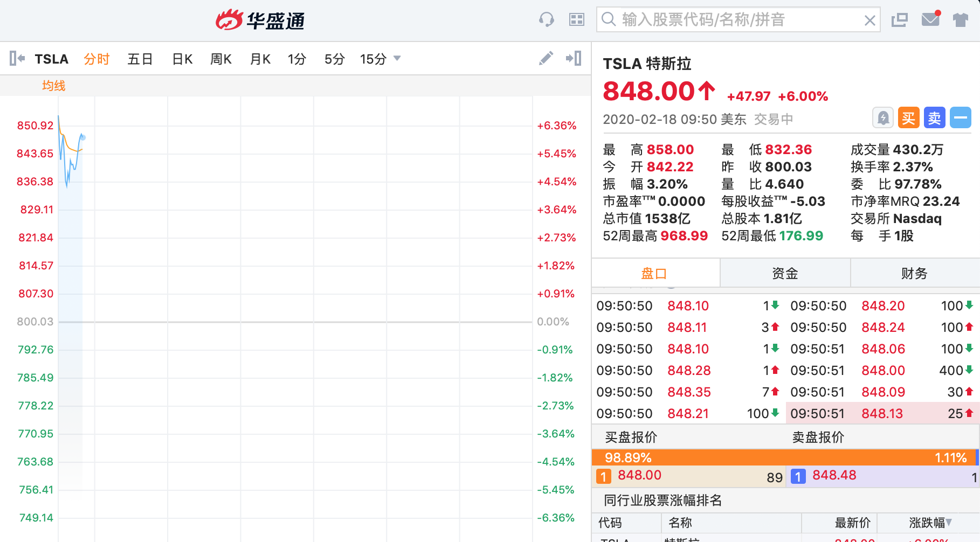Sort by 涨跌幅 column arrow
Viewport: 980px width, 542px height.
tap(949, 522)
